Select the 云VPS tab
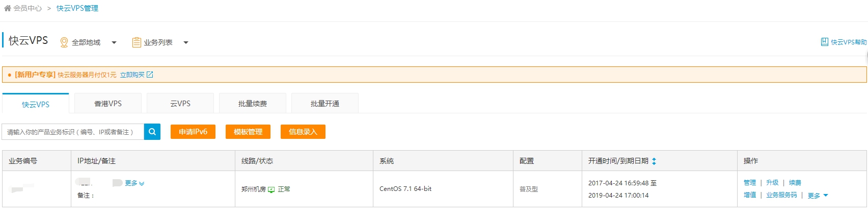Screen dimensions: 868x218 coord(180,104)
